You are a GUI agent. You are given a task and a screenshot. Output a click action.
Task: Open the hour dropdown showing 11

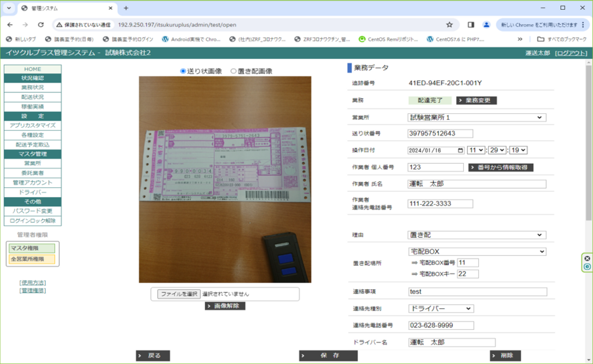[x=476, y=150]
